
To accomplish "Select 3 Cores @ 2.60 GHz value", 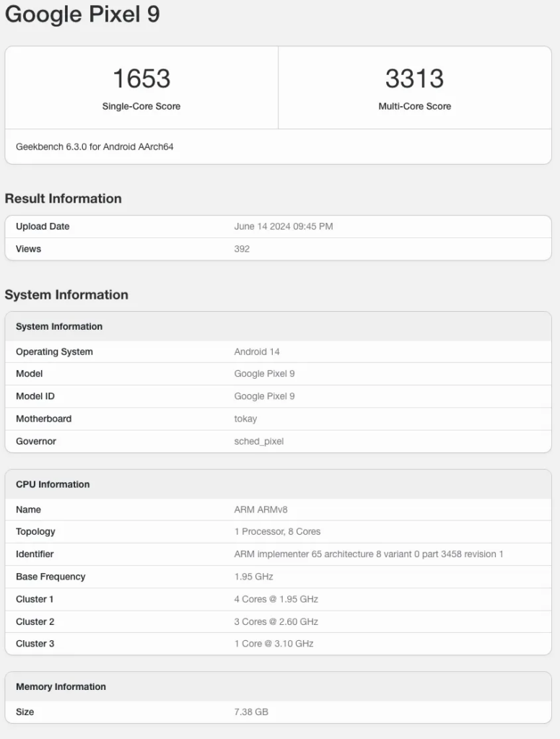I will [x=276, y=621].
